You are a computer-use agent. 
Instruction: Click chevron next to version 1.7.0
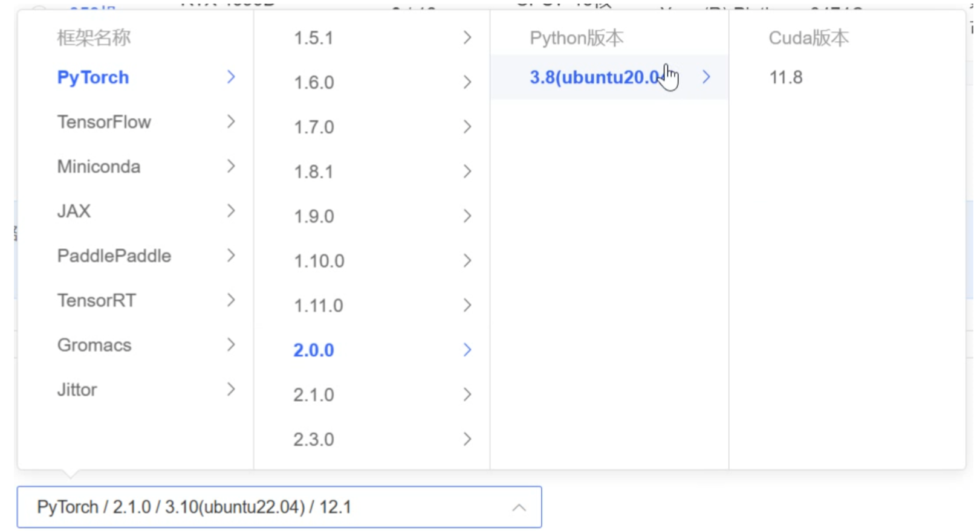point(467,127)
